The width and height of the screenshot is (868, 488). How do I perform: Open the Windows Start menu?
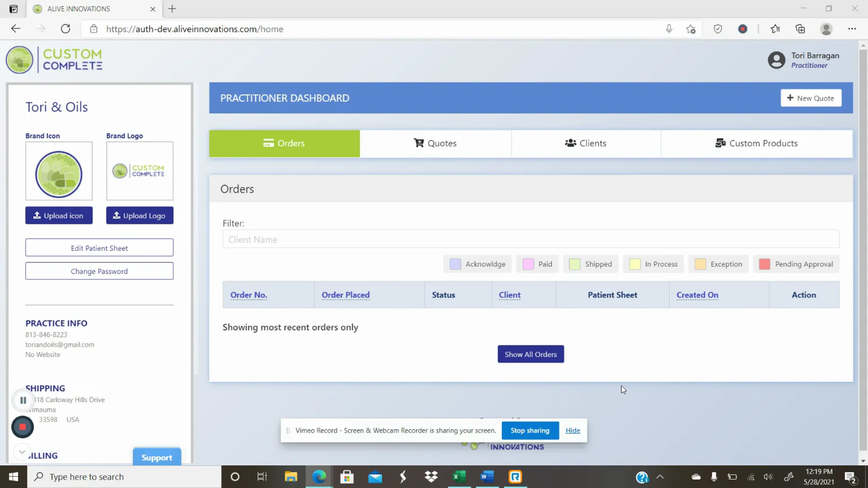(13, 477)
